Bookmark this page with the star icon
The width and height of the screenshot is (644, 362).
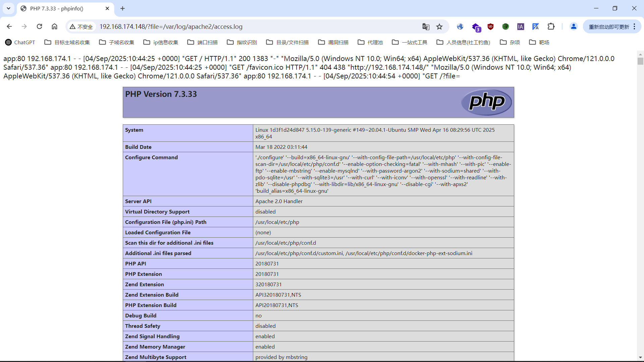click(x=439, y=27)
